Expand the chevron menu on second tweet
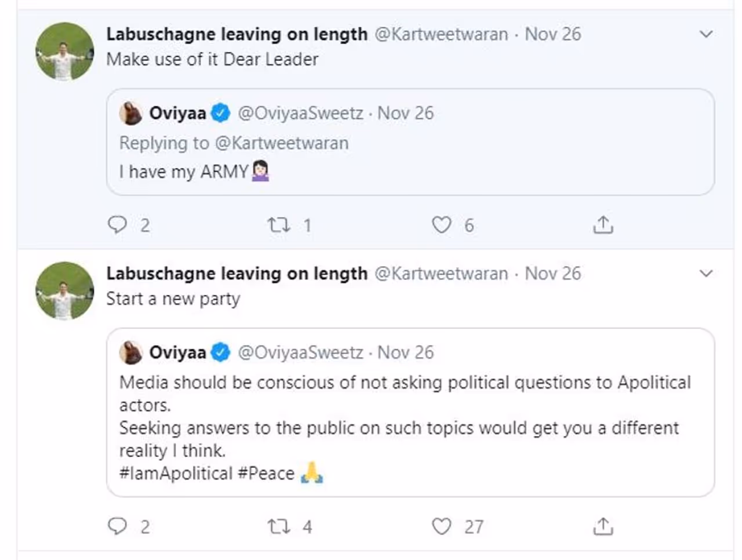This screenshot has height=560, width=742. click(x=706, y=274)
